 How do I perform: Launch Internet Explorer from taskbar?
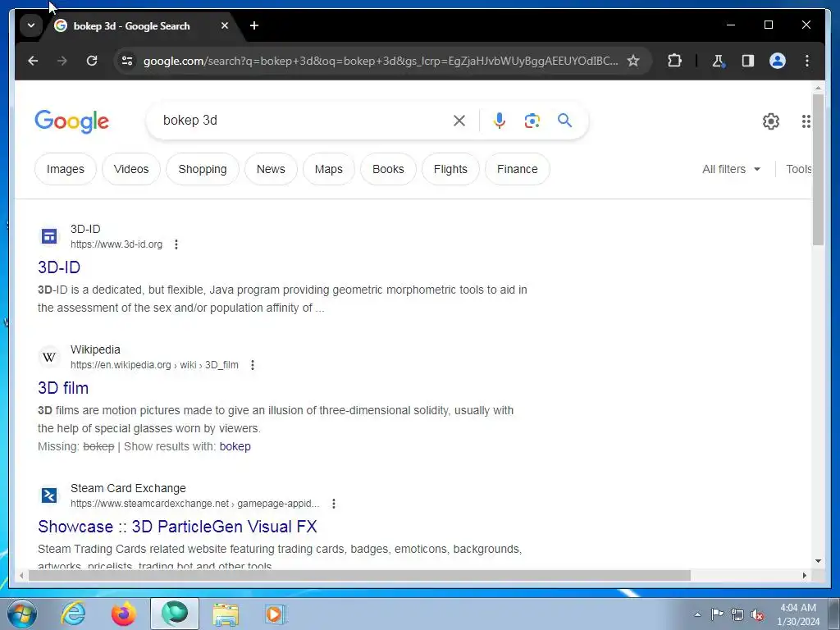click(x=73, y=614)
